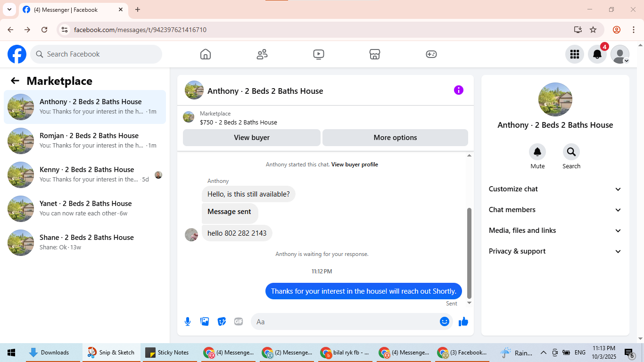Expand the Chat members section
The image size is (644, 362).
[555, 210]
